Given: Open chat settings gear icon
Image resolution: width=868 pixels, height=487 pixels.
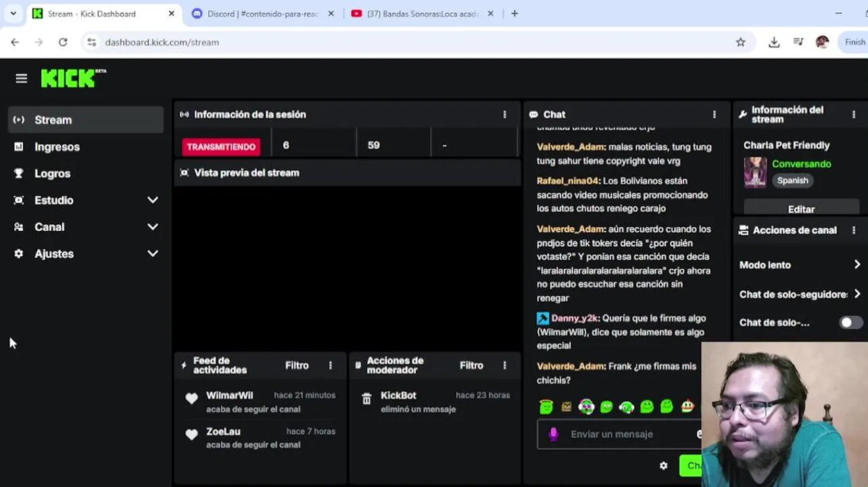Looking at the screenshot, I should tap(663, 465).
